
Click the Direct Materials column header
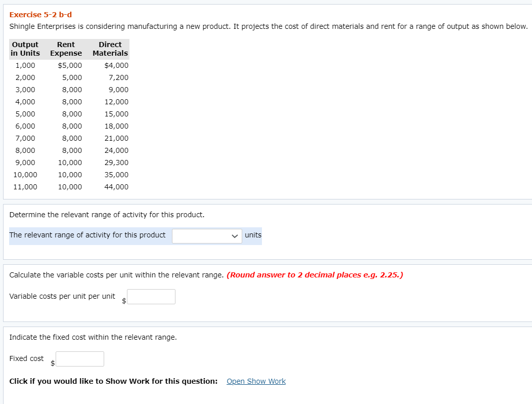pyautogui.click(x=110, y=49)
